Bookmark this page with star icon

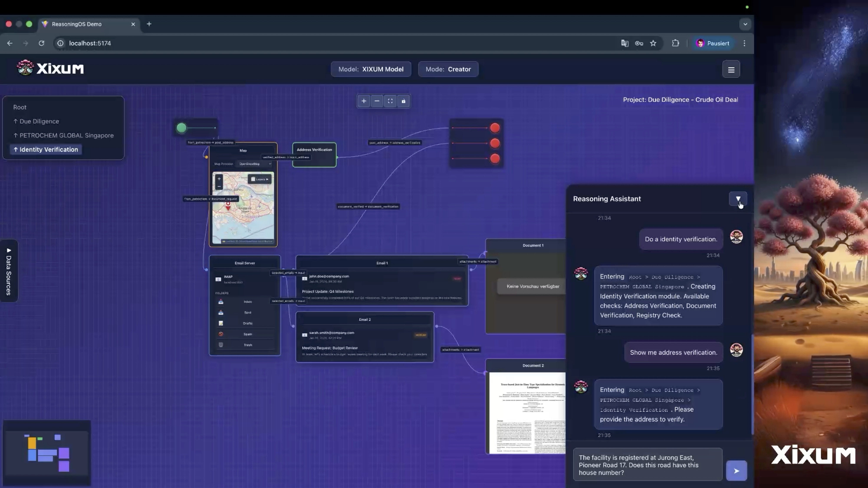[653, 43]
